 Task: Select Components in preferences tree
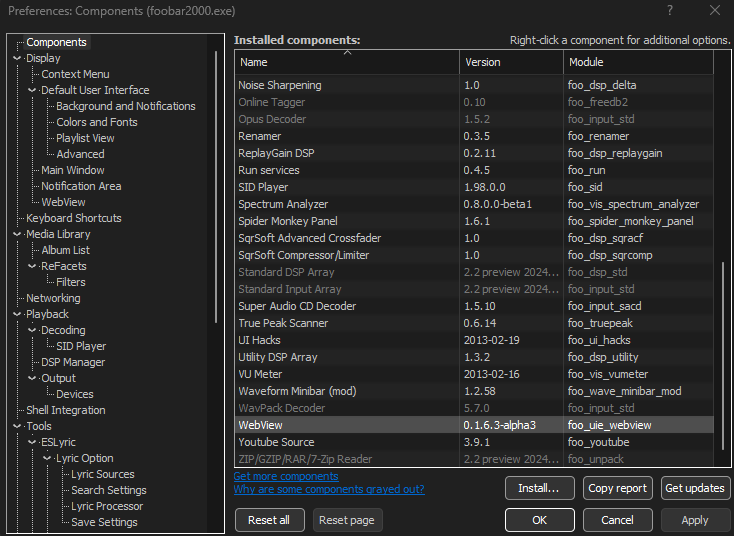56,42
